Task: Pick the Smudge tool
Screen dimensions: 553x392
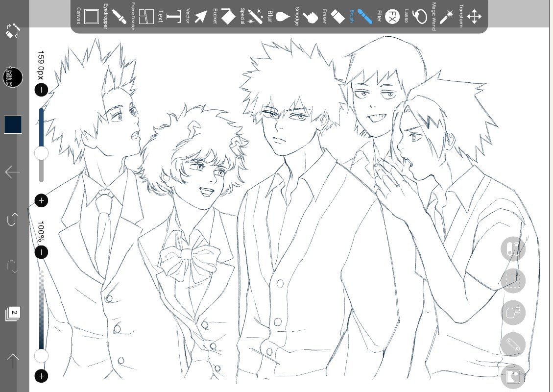Action: (x=306, y=16)
